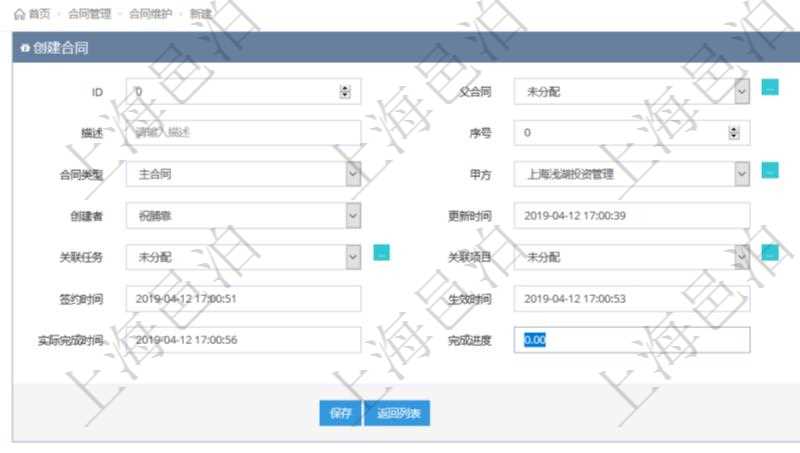Focus the 描述 text field

coord(243,133)
